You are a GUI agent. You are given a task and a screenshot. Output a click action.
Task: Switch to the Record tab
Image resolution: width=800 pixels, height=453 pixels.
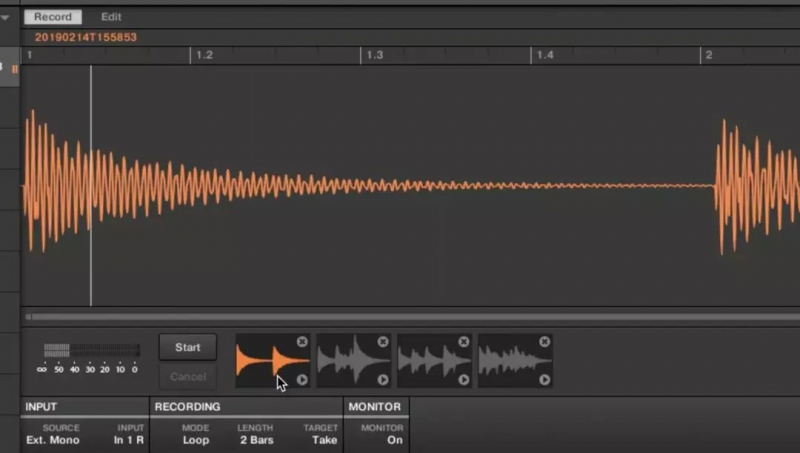[53, 17]
